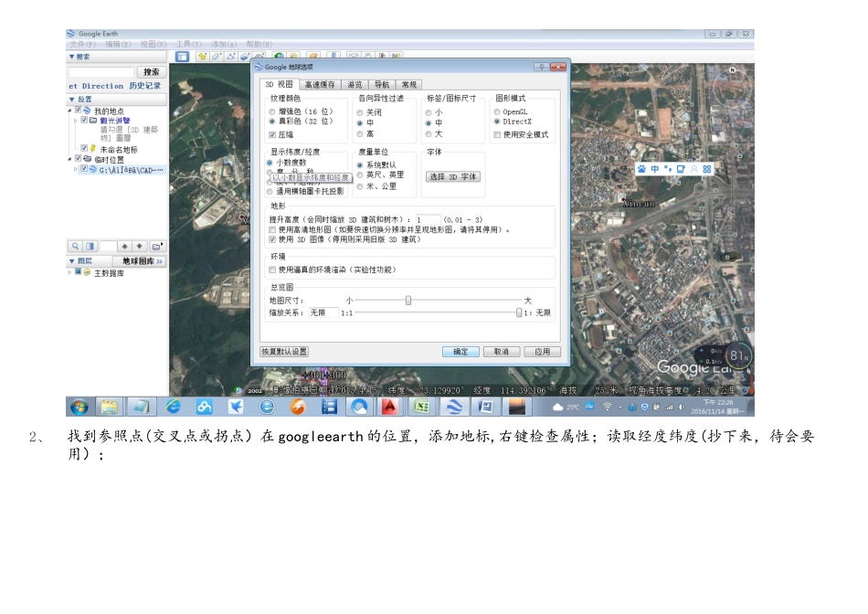Expand 主数据库 layer node
868x614 pixels.
coord(69,272)
